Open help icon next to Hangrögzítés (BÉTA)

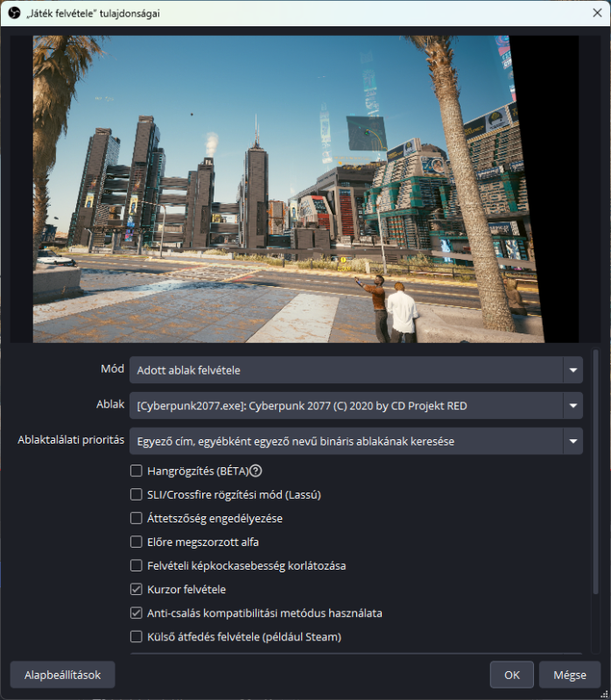click(256, 471)
